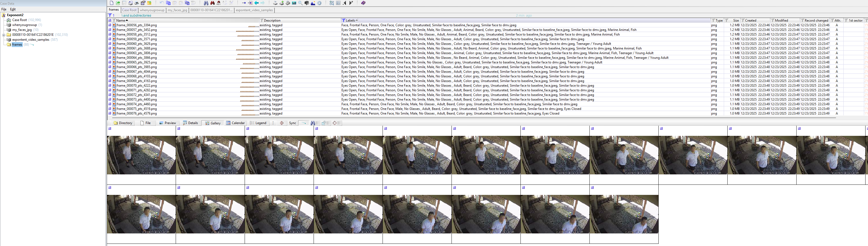Screen dimensions: 868x246
Task: Click the blue mountain image toolbar icon
Action: coord(313,3)
